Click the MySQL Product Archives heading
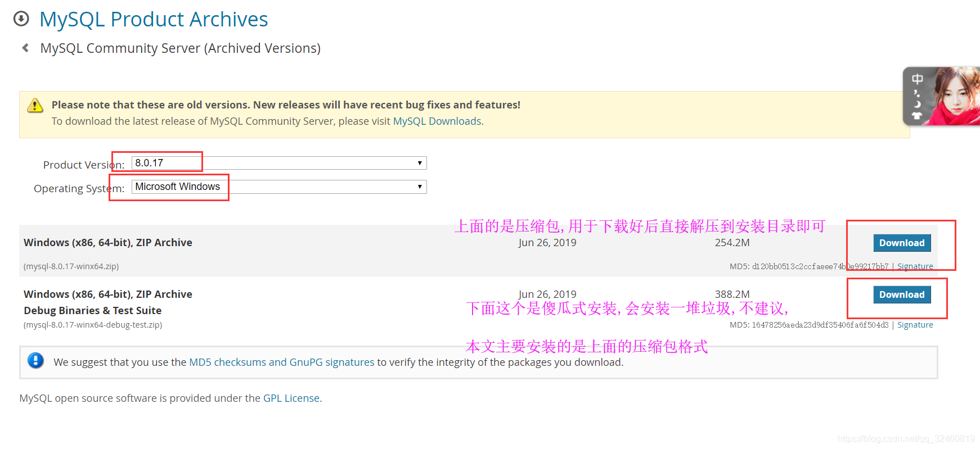Screen dimensions: 980x449 click(154, 20)
